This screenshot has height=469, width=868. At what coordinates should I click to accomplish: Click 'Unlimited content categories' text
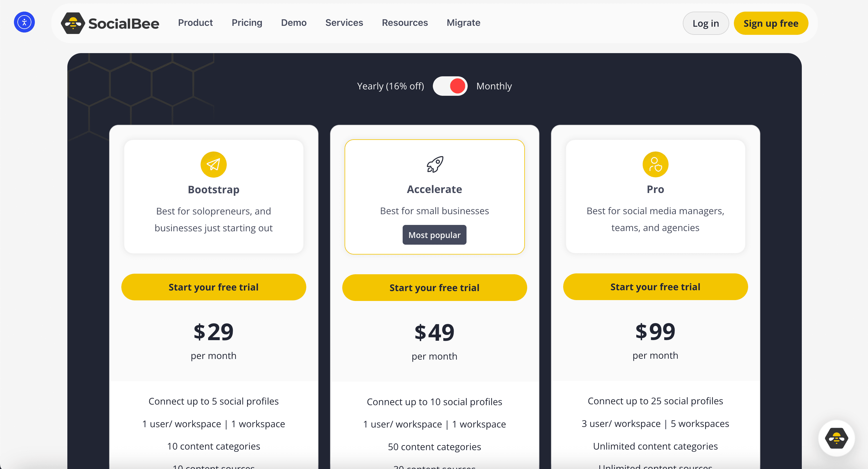pyautogui.click(x=655, y=446)
